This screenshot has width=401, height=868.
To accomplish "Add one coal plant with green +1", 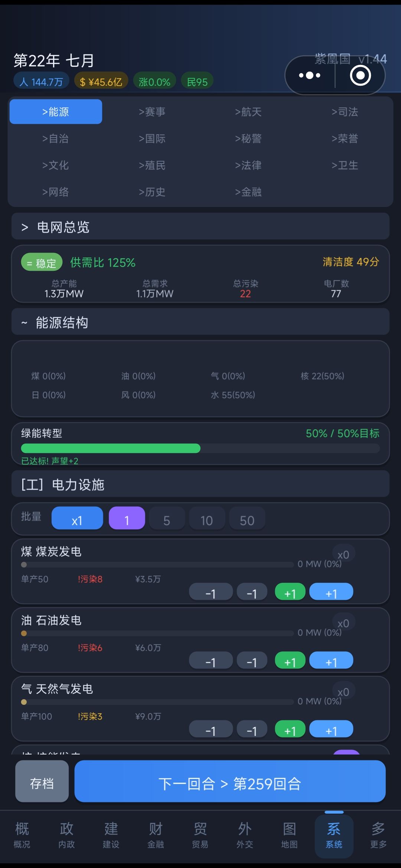I will click(290, 593).
